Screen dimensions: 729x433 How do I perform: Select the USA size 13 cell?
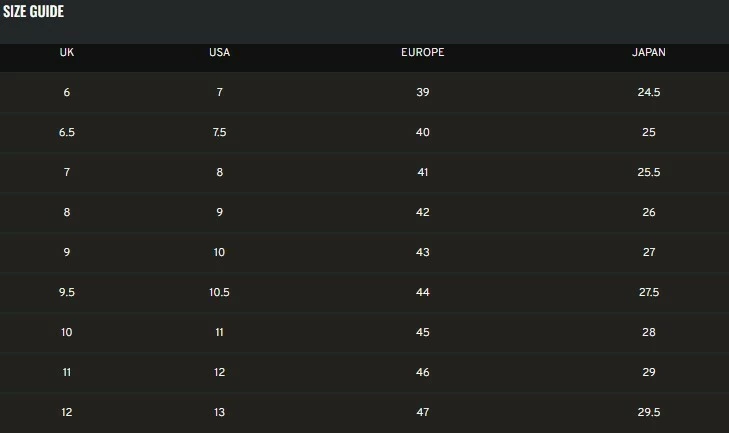click(219, 412)
